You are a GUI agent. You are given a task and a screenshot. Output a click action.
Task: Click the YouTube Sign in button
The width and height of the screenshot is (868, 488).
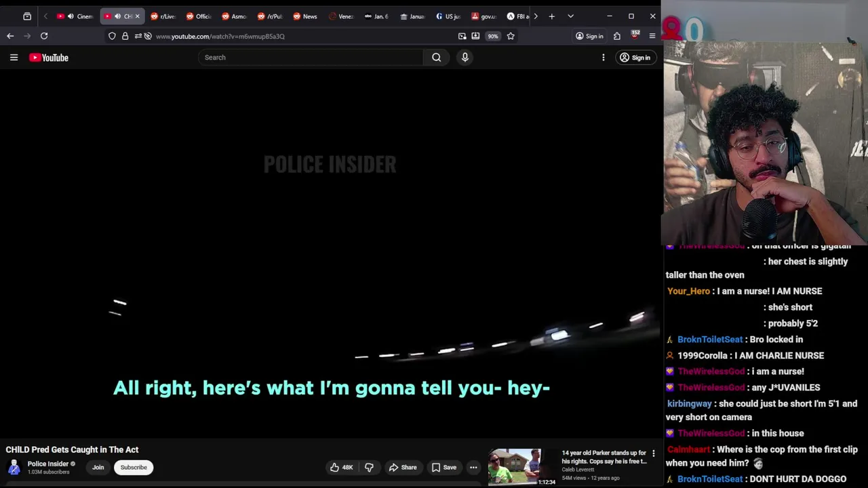pyautogui.click(x=635, y=58)
